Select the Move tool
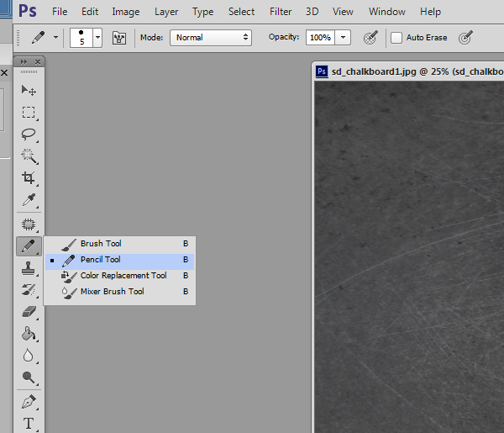 pyautogui.click(x=29, y=90)
